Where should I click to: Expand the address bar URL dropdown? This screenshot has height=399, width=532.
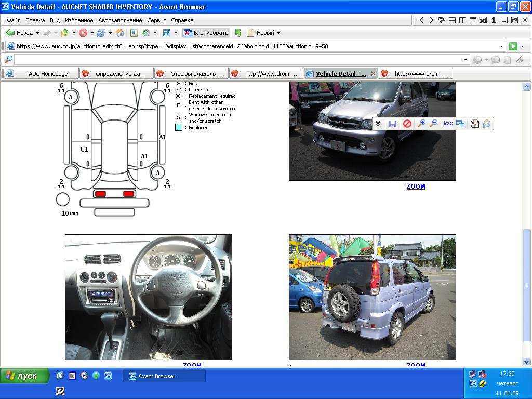click(x=501, y=46)
